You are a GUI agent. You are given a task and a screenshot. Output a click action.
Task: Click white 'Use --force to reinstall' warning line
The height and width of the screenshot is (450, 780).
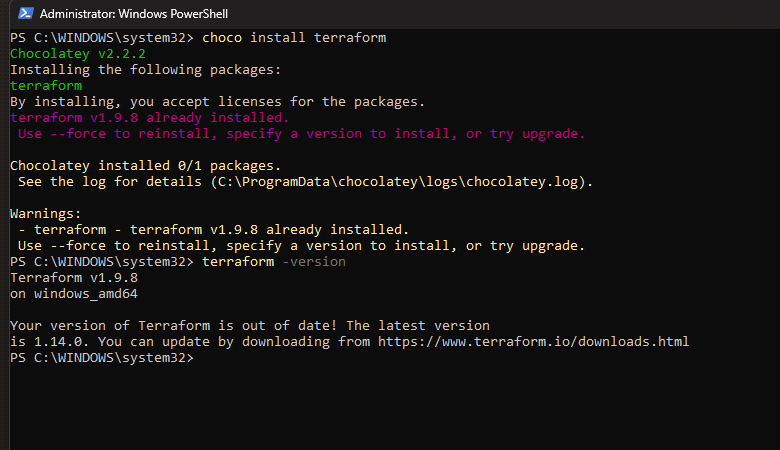click(x=301, y=246)
